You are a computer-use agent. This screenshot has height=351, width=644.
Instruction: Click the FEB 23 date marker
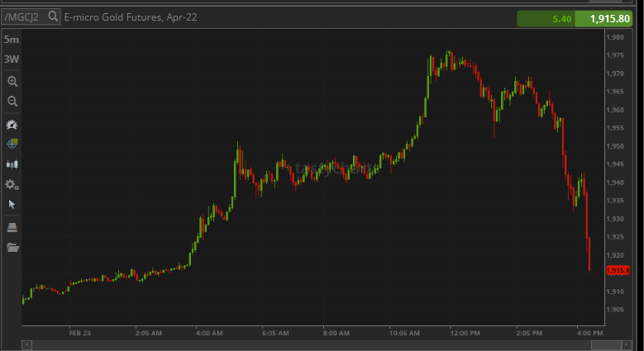click(79, 333)
